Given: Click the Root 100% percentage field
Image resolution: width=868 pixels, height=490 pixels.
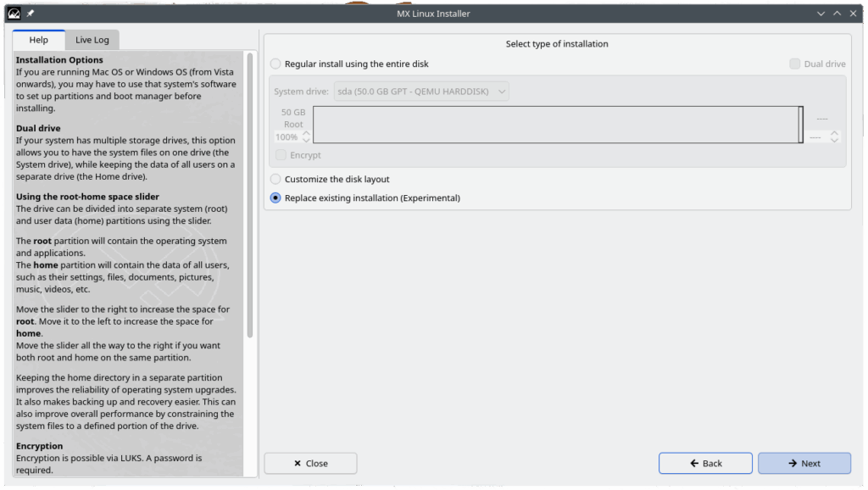Looking at the screenshot, I should tap(287, 136).
